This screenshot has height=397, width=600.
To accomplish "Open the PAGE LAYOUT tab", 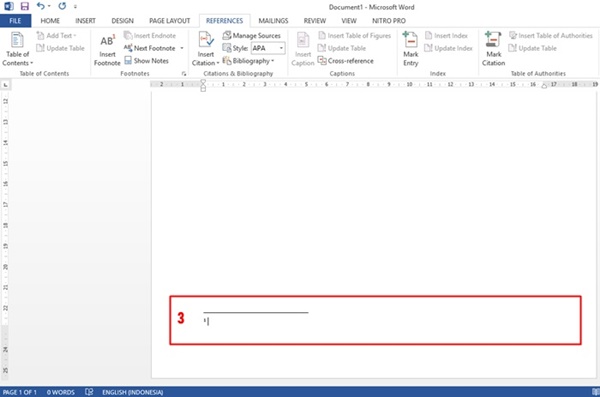I will click(x=170, y=21).
